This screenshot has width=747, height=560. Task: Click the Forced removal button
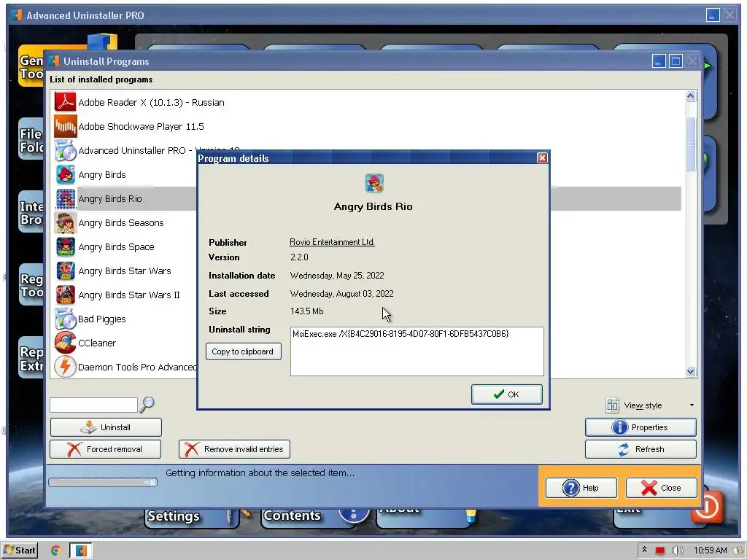(x=105, y=449)
